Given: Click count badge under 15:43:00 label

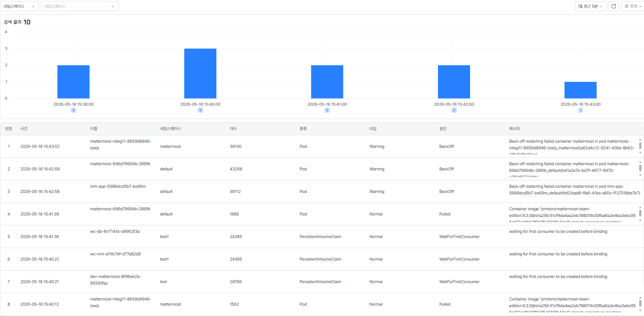Looking at the screenshot, I should 580,110.
